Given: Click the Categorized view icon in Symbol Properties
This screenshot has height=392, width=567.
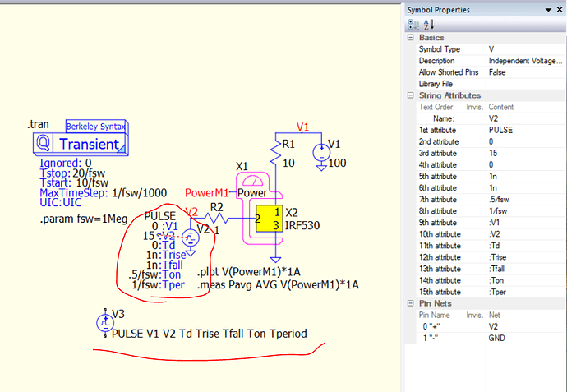Looking at the screenshot, I should click(x=411, y=25).
